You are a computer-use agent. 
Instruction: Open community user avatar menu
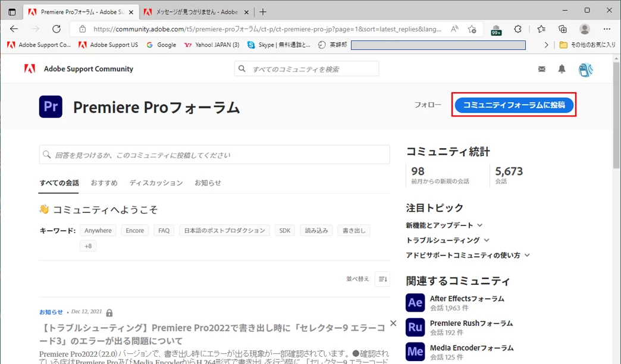click(585, 70)
